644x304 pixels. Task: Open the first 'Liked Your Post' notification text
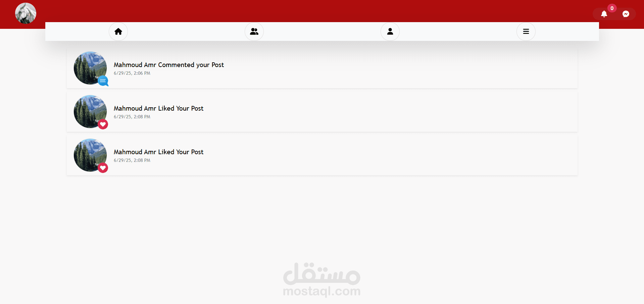pyautogui.click(x=158, y=108)
